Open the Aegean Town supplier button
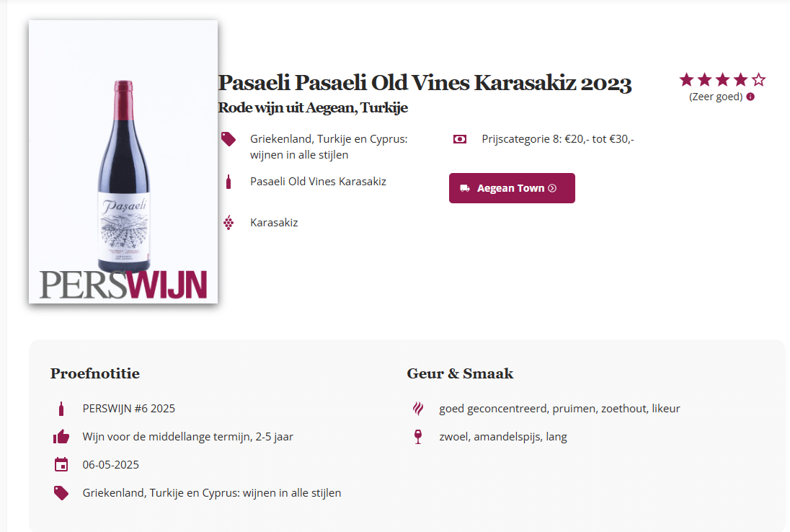The height and width of the screenshot is (532, 790). pyautogui.click(x=512, y=188)
